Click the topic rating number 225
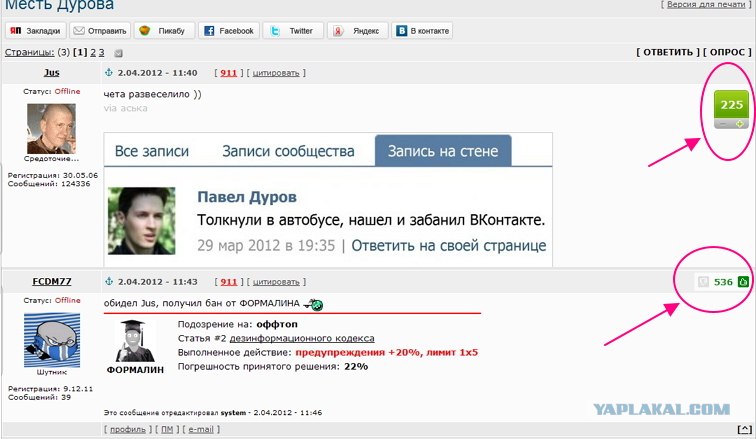The image size is (756, 439). (x=731, y=105)
